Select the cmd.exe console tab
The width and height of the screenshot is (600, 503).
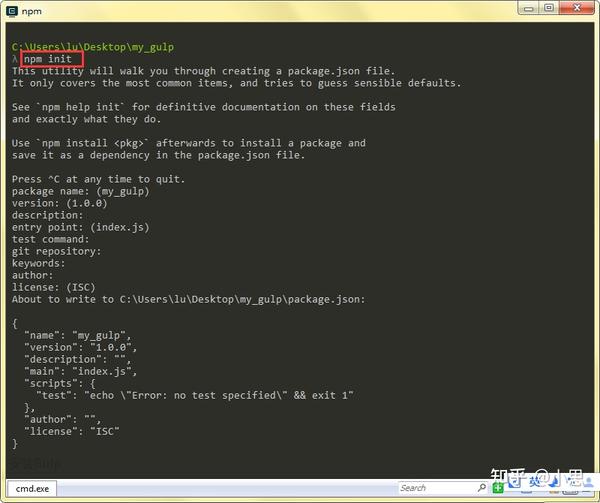point(32,488)
